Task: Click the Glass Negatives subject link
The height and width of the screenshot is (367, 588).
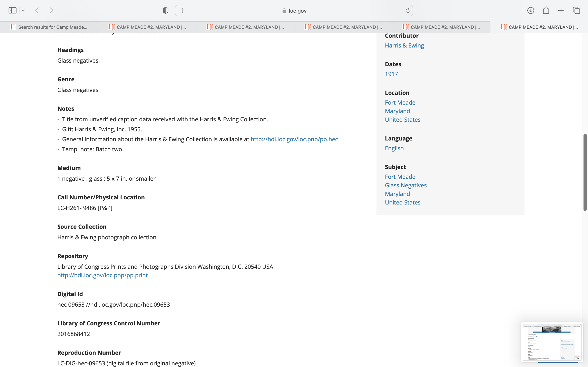Action: point(405,186)
